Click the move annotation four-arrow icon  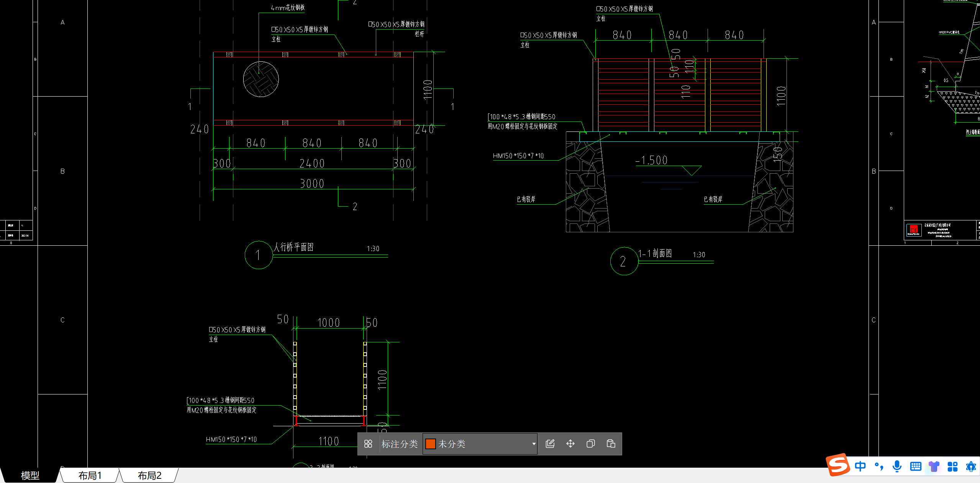[x=570, y=444]
